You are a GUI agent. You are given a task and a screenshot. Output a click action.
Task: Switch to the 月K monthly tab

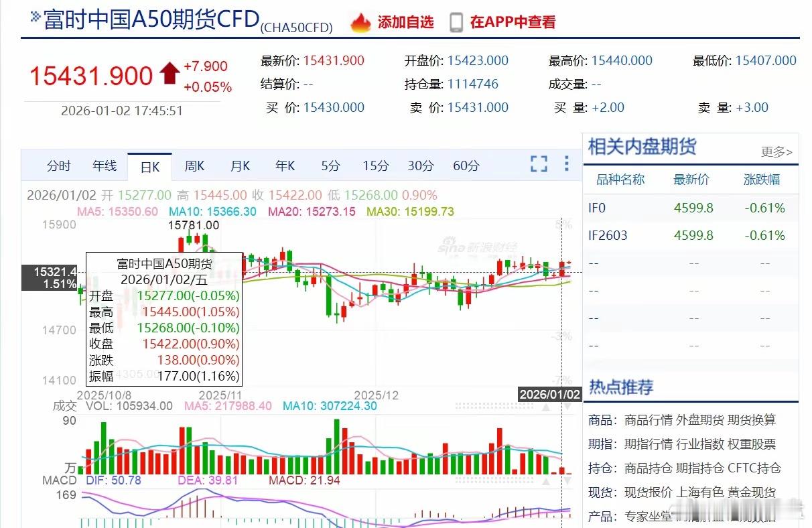pyautogui.click(x=239, y=166)
